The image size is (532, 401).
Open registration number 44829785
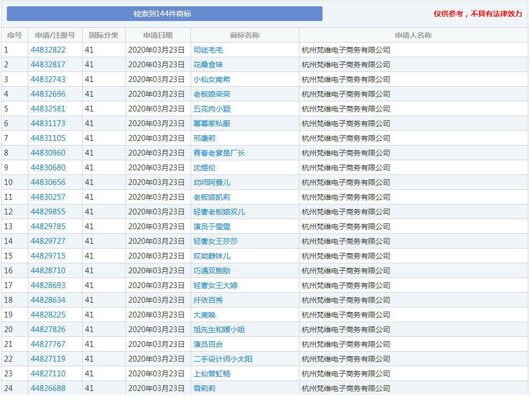click(48, 227)
